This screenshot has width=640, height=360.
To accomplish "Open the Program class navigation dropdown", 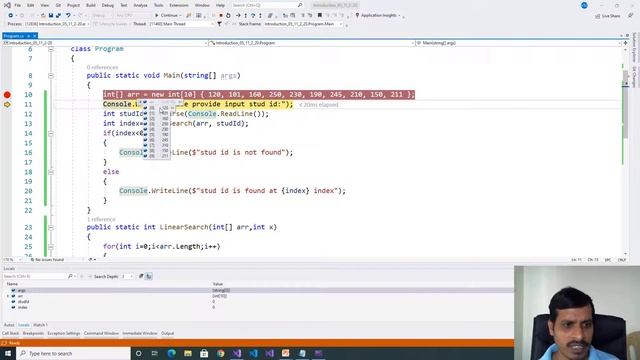I will pyautogui.click(x=311, y=43).
